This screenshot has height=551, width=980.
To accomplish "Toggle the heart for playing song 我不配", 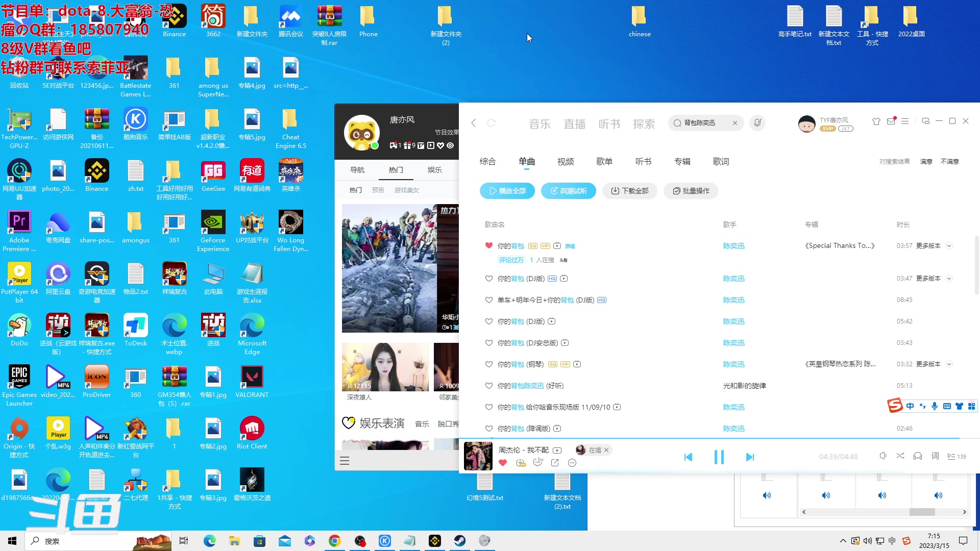I will (503, 463).
